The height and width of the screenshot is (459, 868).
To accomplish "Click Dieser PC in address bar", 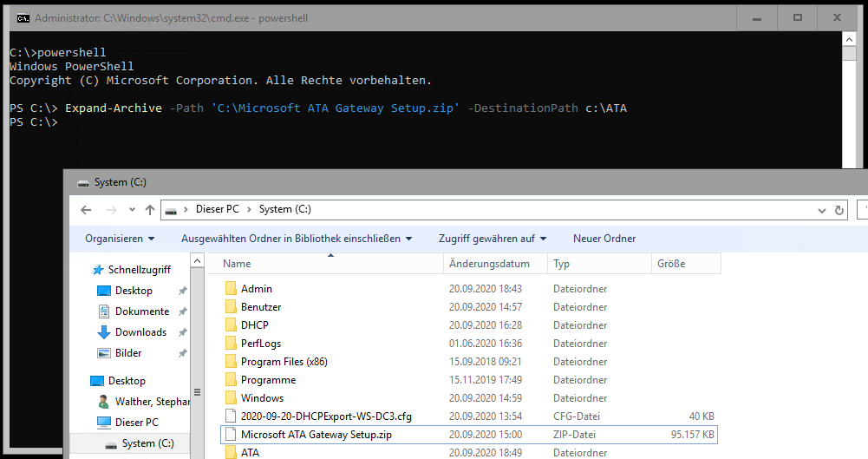I will click(x=218, y=209).
